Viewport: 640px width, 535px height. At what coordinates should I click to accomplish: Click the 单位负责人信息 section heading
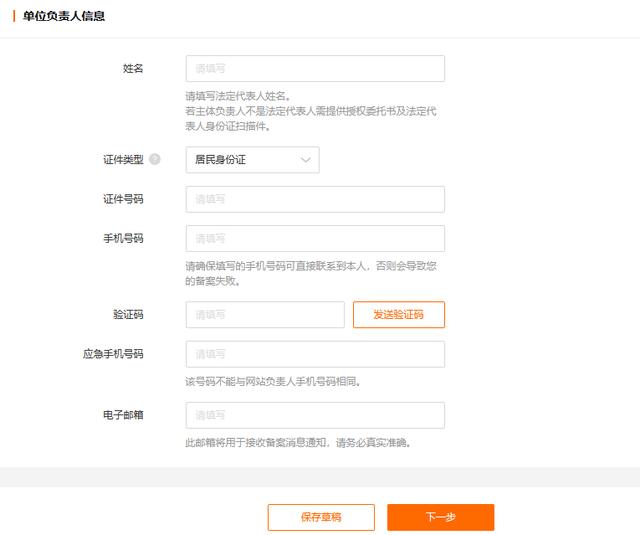64,16
